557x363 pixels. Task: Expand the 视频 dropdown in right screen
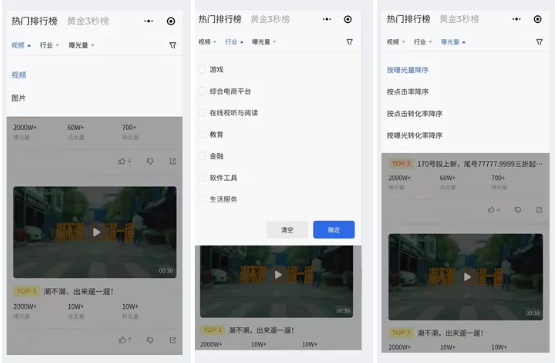click(396, 42)
